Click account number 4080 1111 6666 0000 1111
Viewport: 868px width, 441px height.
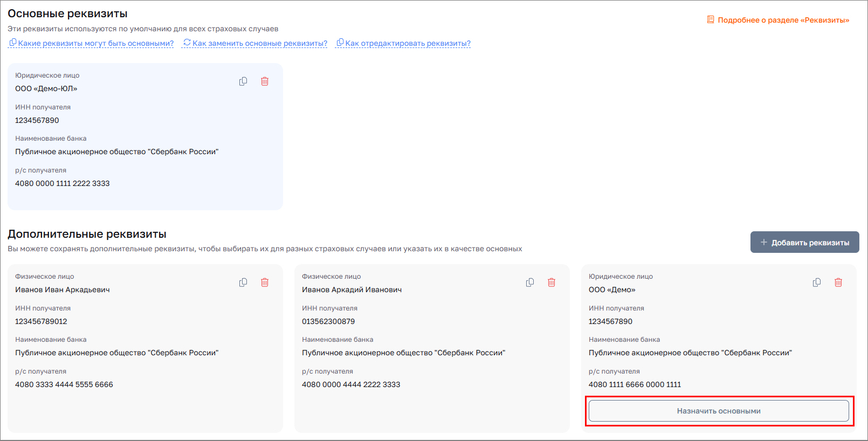click(x=635, y=384)
